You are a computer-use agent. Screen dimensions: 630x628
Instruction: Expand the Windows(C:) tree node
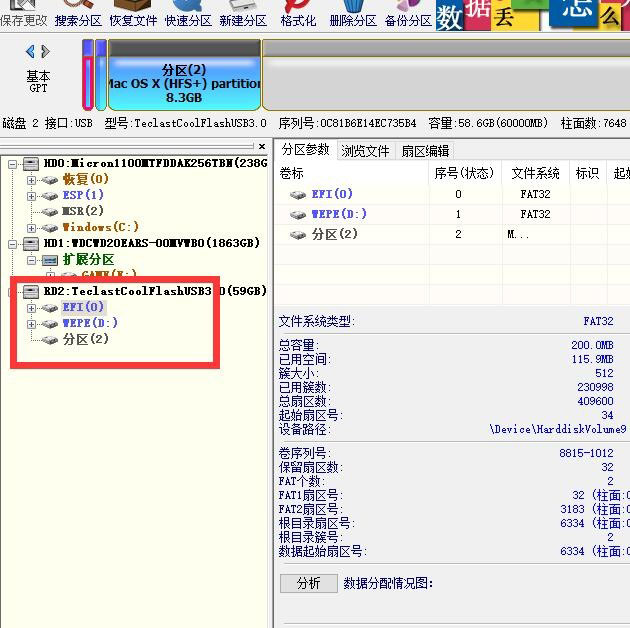click(31, 227)
